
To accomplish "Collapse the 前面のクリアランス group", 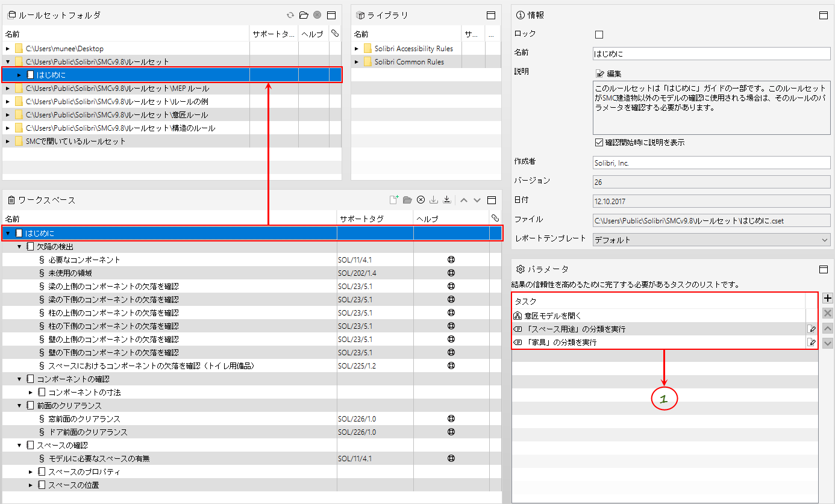I will [19, 406].
